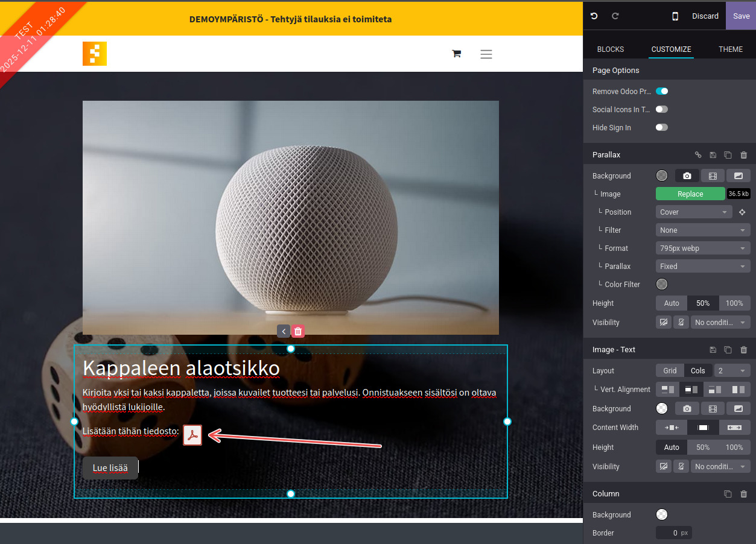The height and width of the screenshot is (544, 756).
Task: Disable the Remove Odoo Promotion toggle
Action: pyautogui.click(x=662, y=92)
